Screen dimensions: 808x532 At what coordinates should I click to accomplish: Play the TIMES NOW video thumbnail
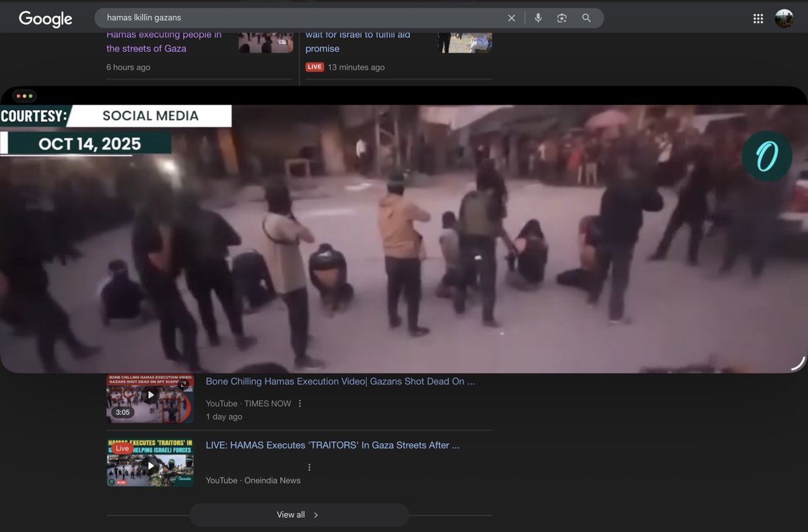point(150,395)
